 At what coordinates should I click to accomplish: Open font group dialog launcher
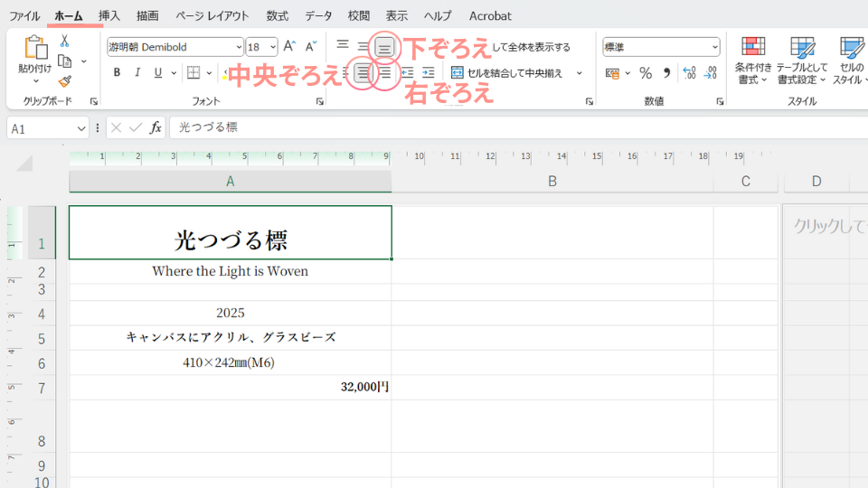pos(319,101)
